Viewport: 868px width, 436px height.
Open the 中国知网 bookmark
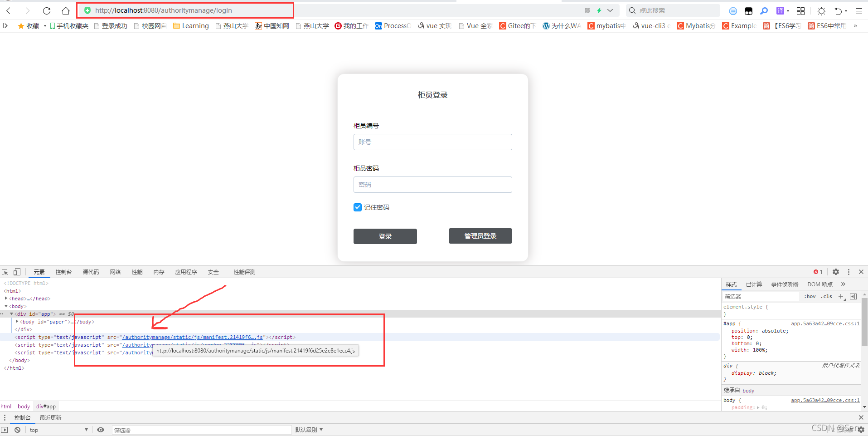tap(272, 26)
